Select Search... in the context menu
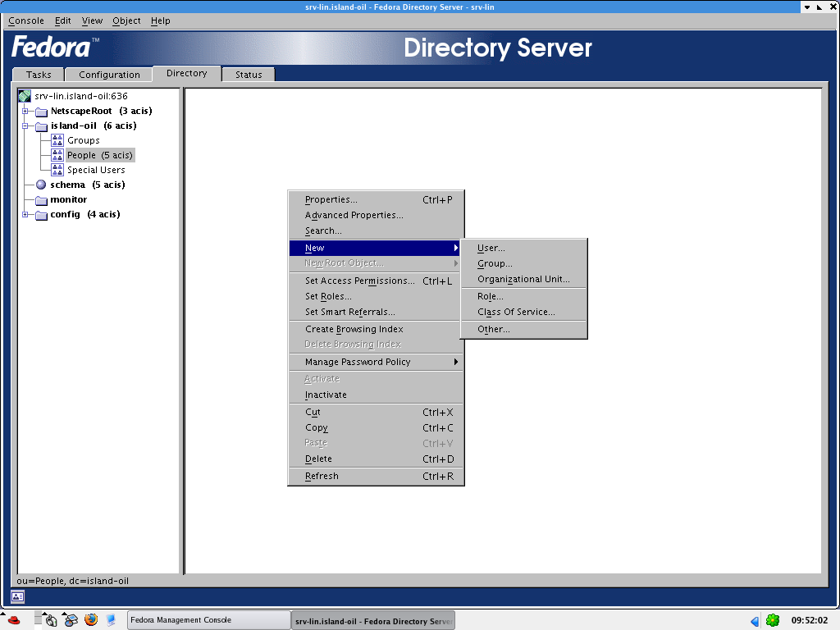The width and height of the screenshot is (840, 630). 376,231
